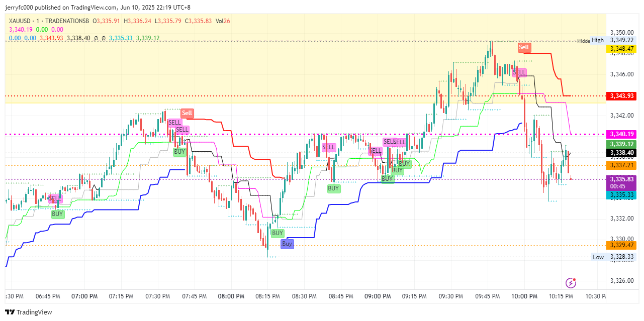
Task: Click the 09:00 PM time axis label
Action: pyautogui.click(x=377, y=297)
